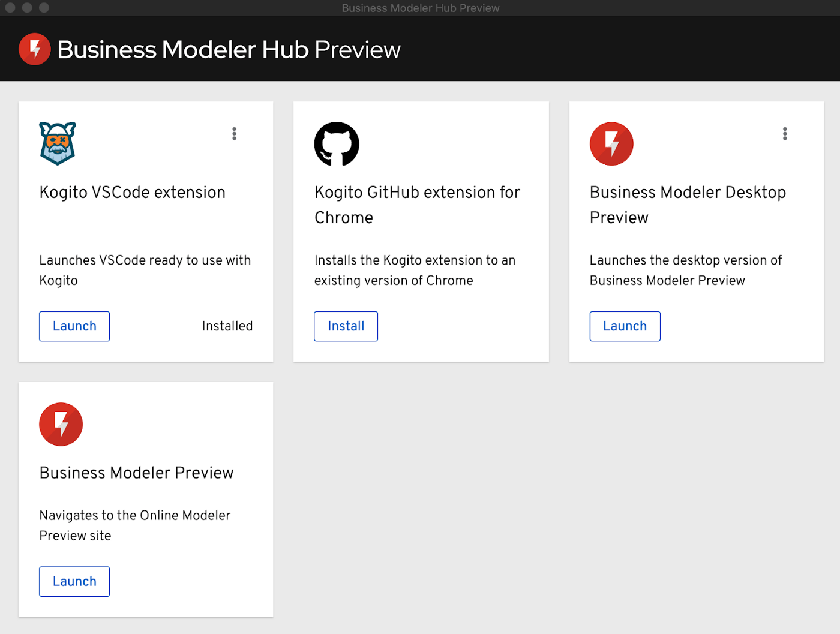Image resolution: width=840 pixels, height=634 pixels.
Task: Click the window minimize button in title bar
Action: click(27, 8)
